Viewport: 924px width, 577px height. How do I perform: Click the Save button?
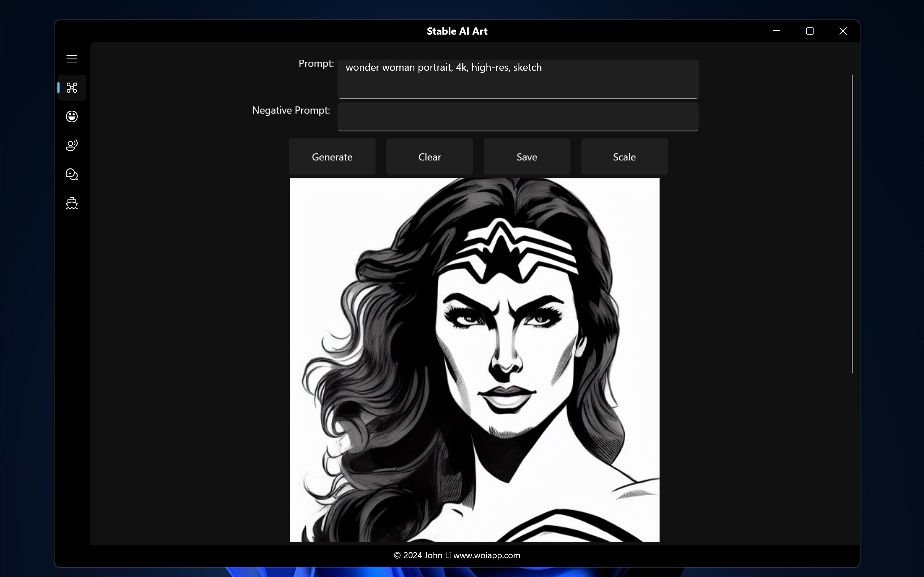click(527, 157)
